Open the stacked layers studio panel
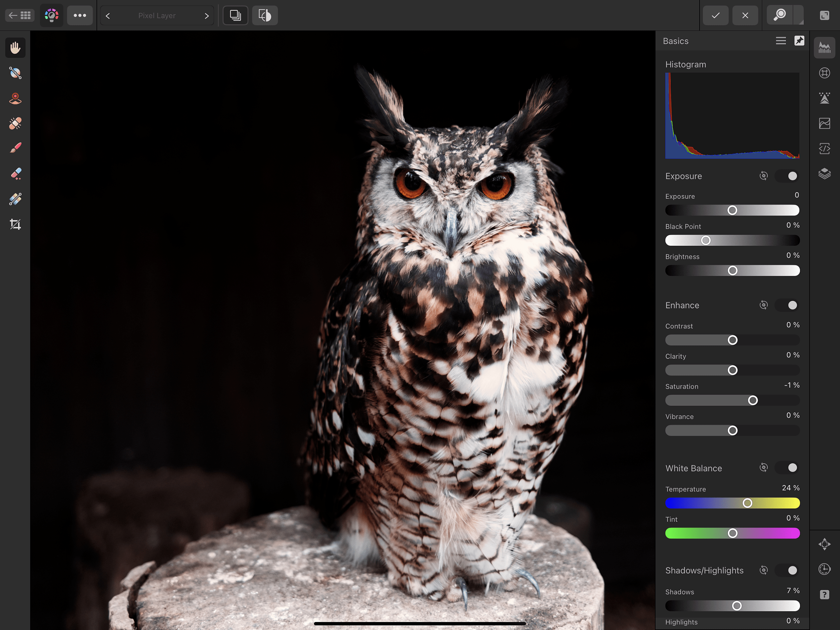 [825, 174]
